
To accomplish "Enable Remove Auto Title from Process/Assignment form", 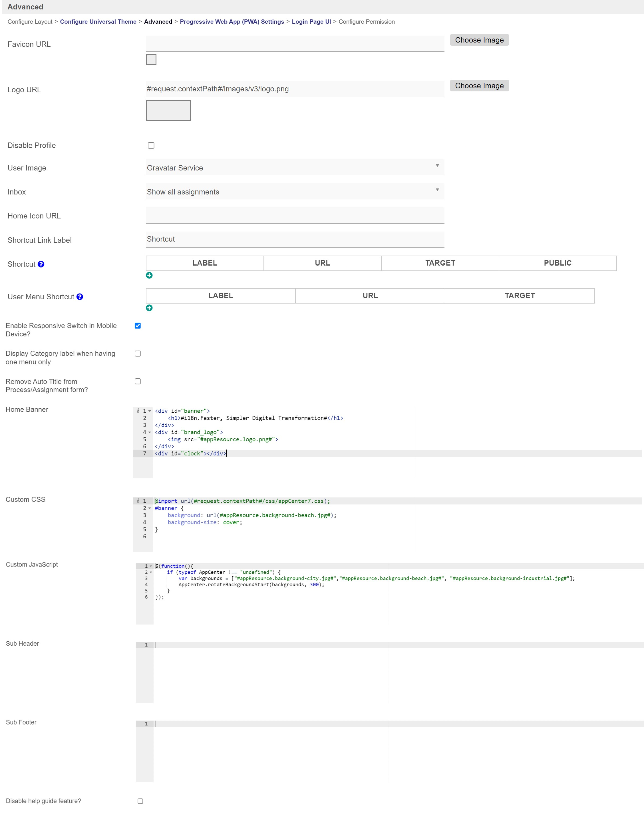I will 138,382.
